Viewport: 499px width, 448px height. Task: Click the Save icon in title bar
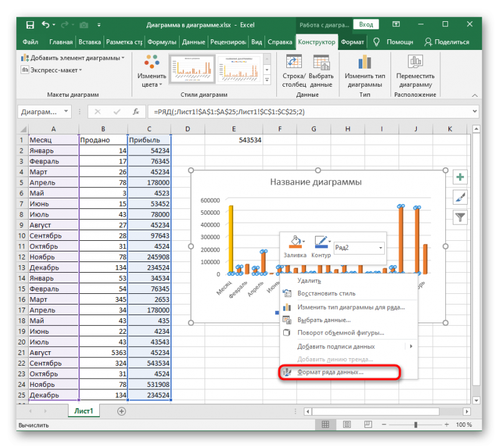point(30,25)
